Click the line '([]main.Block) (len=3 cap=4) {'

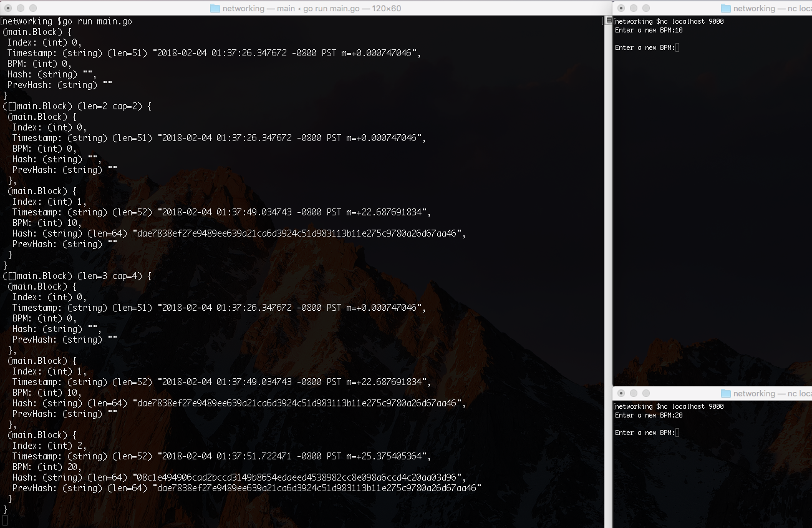coord(77,276)
